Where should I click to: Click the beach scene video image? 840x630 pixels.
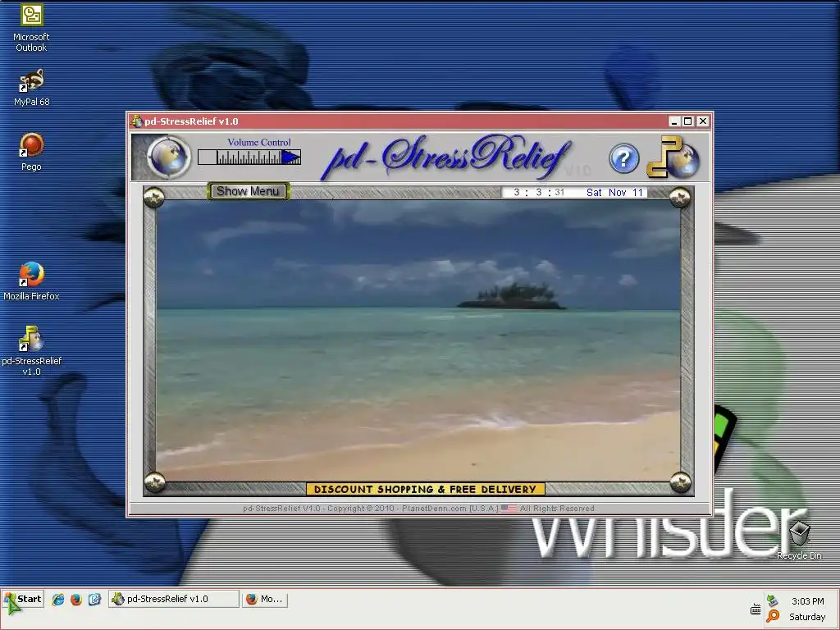point(418,341)
